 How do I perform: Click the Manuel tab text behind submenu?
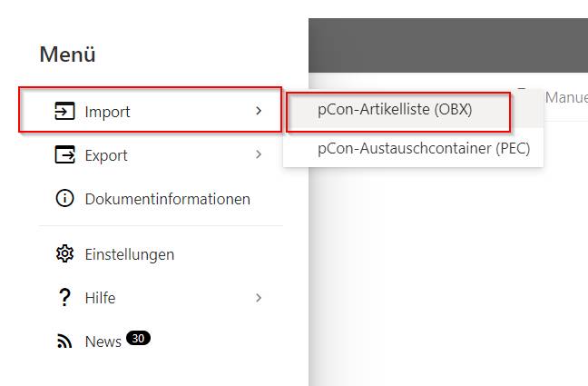coord(566,97)
